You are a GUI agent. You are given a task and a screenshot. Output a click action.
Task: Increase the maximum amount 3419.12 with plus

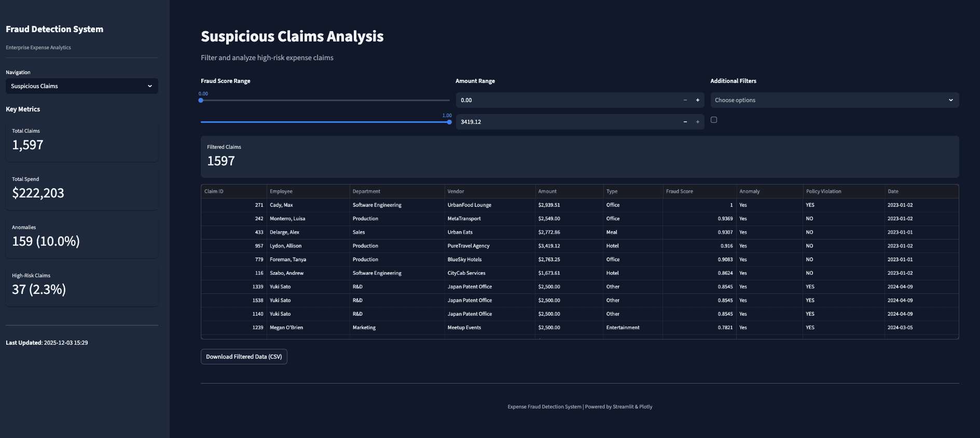point(698,122)
